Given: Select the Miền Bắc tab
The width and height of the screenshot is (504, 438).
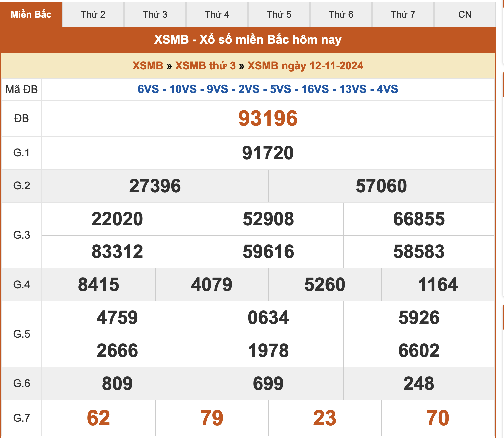Looking at the screenshot, I should pos(31,14).
